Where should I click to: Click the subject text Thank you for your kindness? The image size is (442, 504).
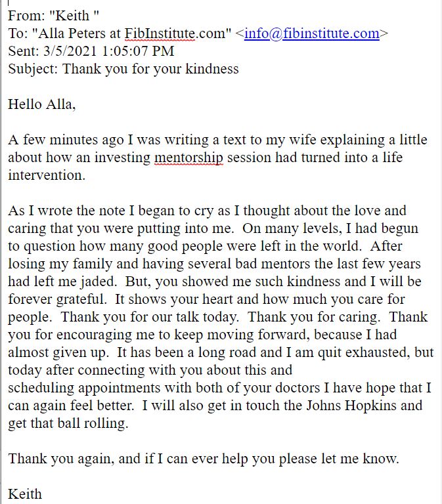(150, 69)
